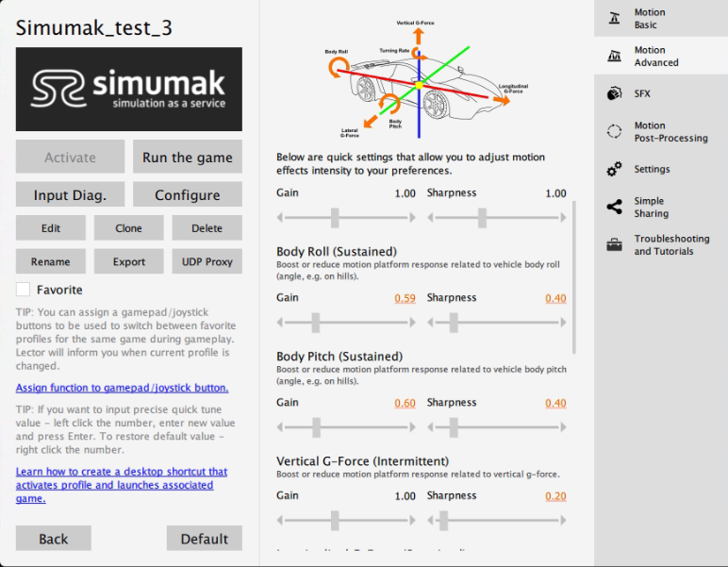Image resolution: width=728 pixels, height=567 pixels.
Task: Click the Export profile button
Action: pyautogui.click(x=129, y=261)
